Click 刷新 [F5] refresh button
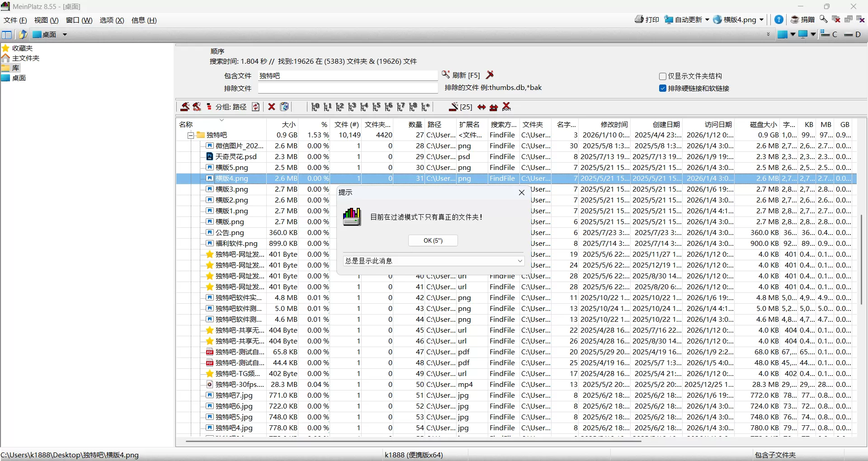 [461, 75]
